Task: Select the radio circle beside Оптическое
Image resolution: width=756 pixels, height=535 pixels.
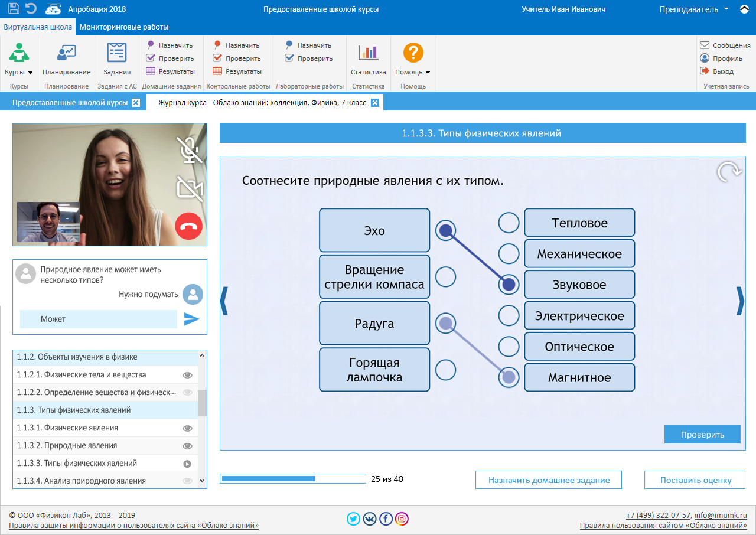Action: (x=509, y=346)
